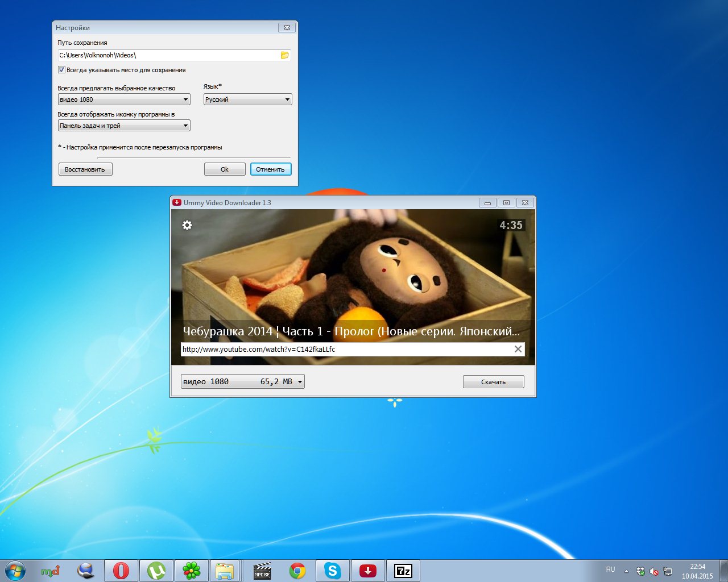Viewport: 728px width, 582px height.
Task: Open 7-Zip from the taskbar
Action: coord(403,571)
